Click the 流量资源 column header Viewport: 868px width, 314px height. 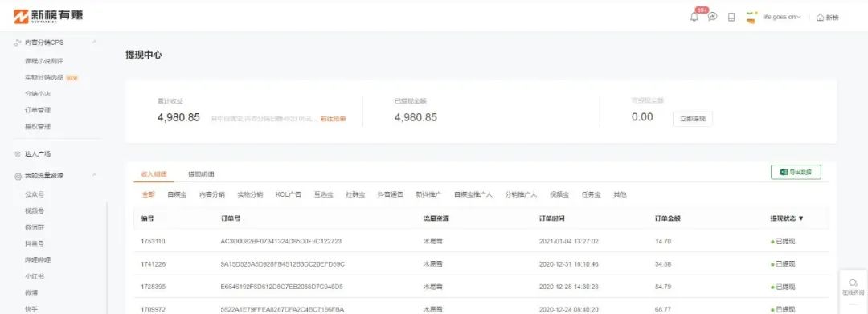[436, 218]
